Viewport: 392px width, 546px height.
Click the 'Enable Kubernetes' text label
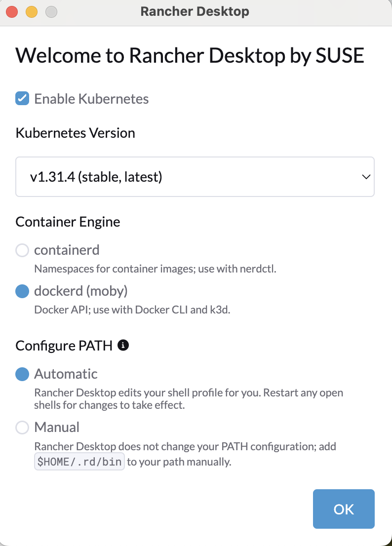(91, 99)
